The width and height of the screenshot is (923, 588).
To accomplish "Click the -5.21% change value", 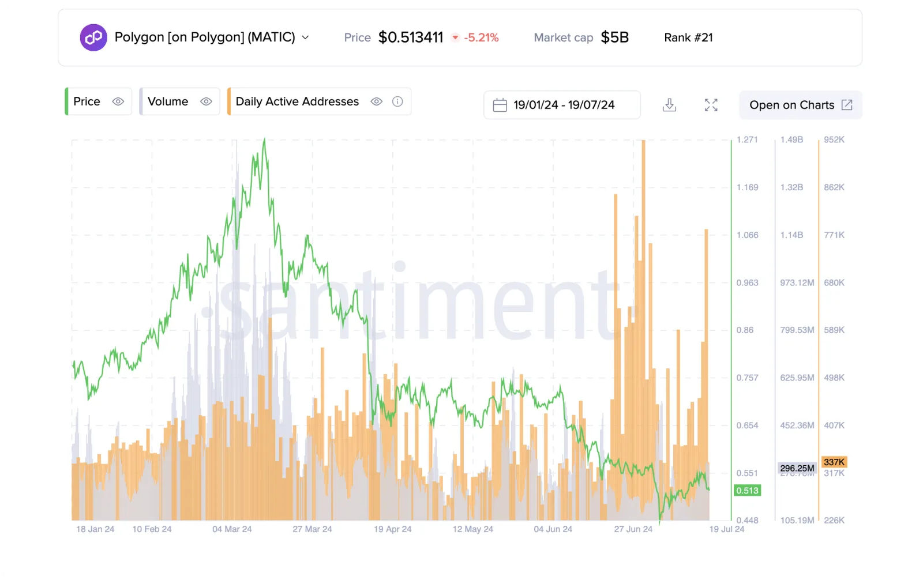I will click(x=481, y=37).
